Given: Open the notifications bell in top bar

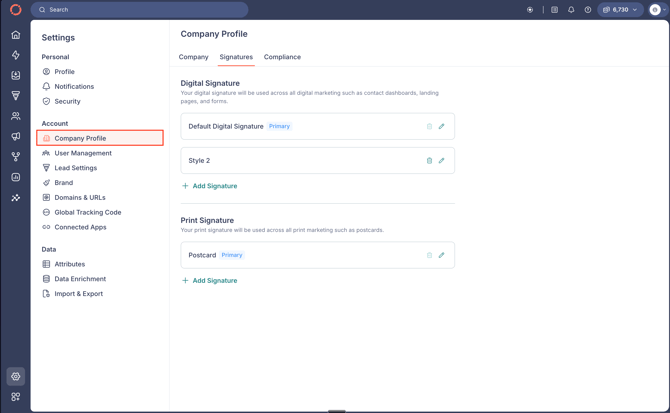Looking at the screenshot, I should pyautogui.click(x=571, y=10).
